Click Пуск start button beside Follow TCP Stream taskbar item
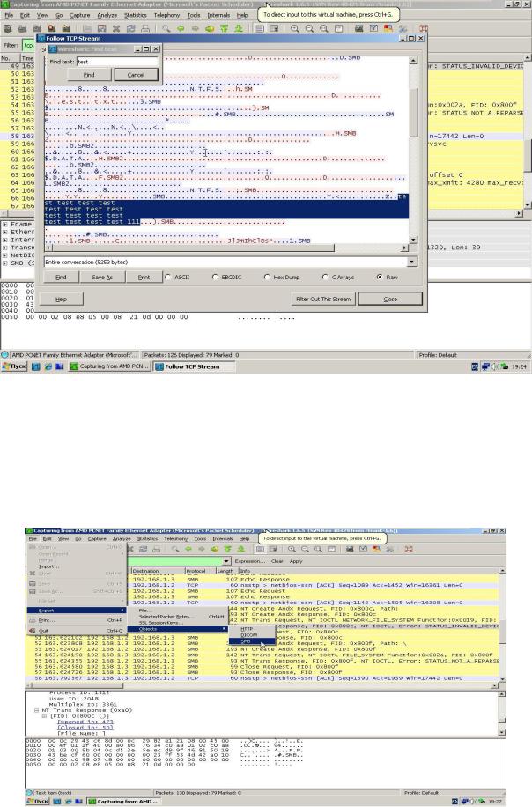 (x=14, y=366)
